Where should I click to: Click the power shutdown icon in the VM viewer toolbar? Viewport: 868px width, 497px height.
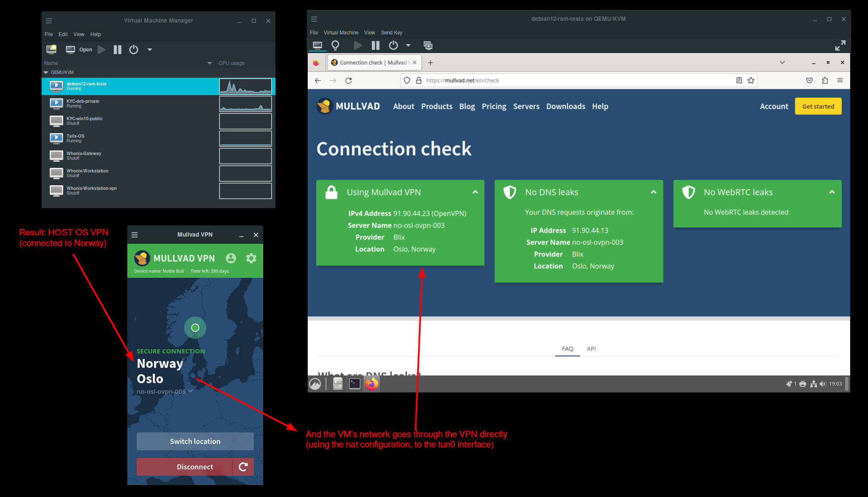(393, 45)
